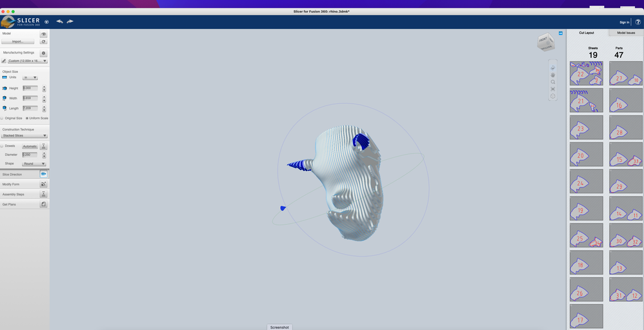This screenshot has width=644, height=330.
Task: Click the undo arrow in header
Action: (59, 21)
